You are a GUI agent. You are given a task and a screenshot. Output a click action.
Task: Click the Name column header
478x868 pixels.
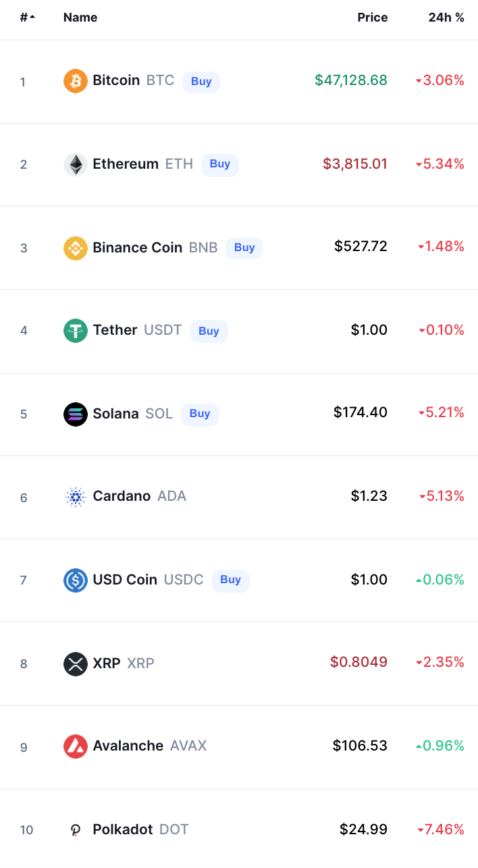[x=80, y=18]
